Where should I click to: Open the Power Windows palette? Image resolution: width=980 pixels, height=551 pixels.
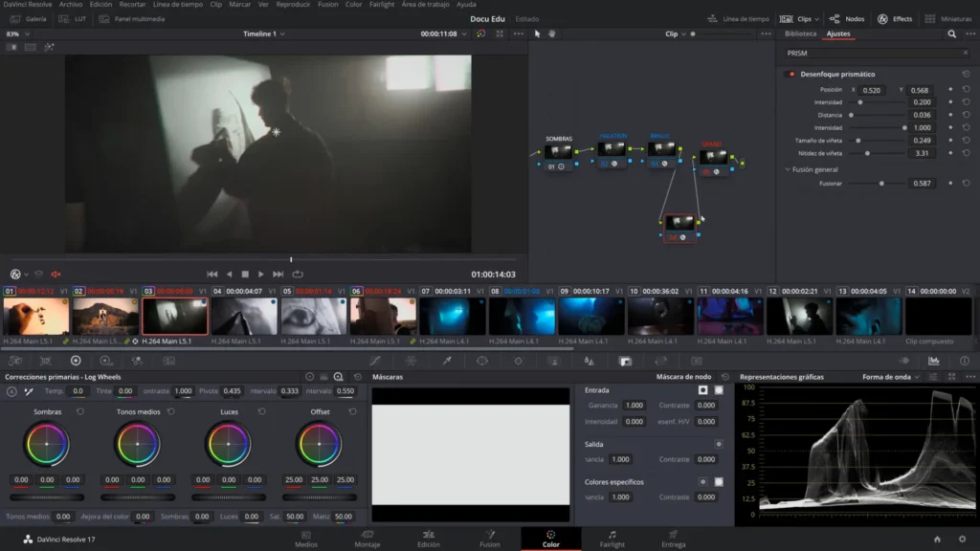point(481,361)
